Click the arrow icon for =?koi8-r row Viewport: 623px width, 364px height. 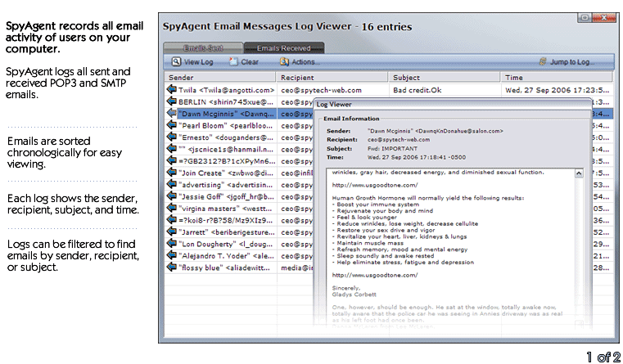tap(172, 220)
